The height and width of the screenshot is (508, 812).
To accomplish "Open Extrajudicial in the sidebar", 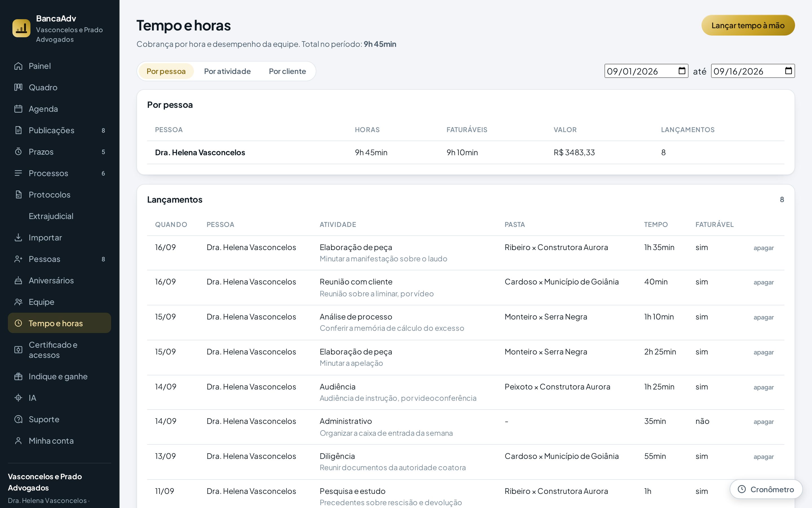I will point(59,216).
